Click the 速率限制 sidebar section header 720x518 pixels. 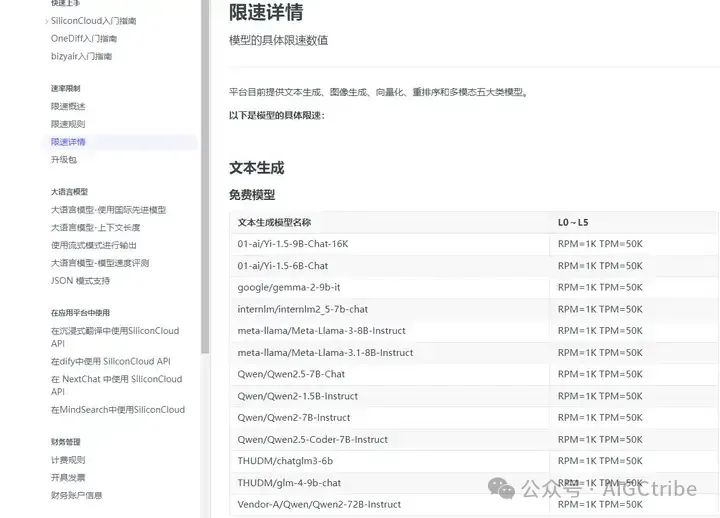66,88
